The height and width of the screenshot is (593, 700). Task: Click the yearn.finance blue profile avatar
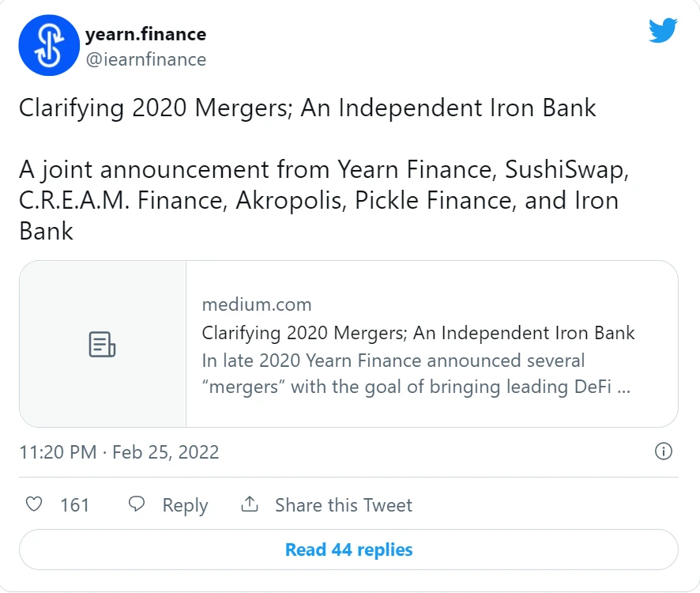pos(49,45)
